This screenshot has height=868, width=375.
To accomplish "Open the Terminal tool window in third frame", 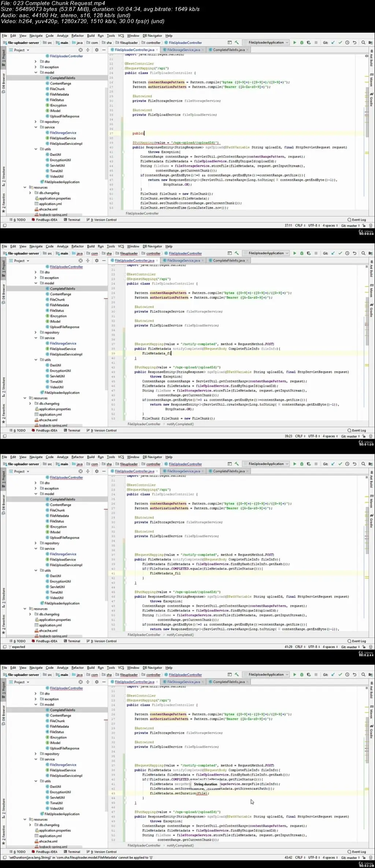I will coord(72,641).
